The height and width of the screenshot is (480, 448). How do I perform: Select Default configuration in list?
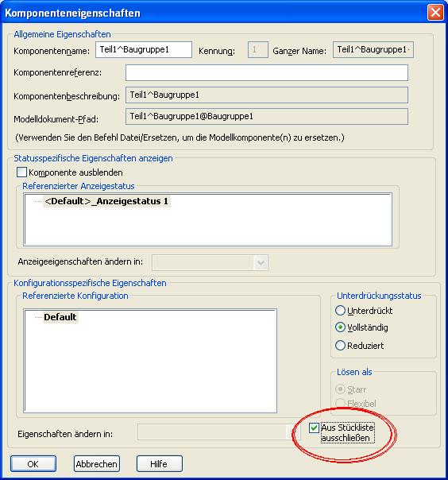click(60, 317)
